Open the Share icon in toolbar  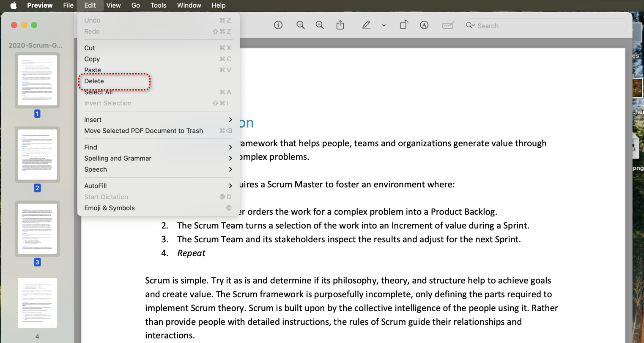click(340, 25)
